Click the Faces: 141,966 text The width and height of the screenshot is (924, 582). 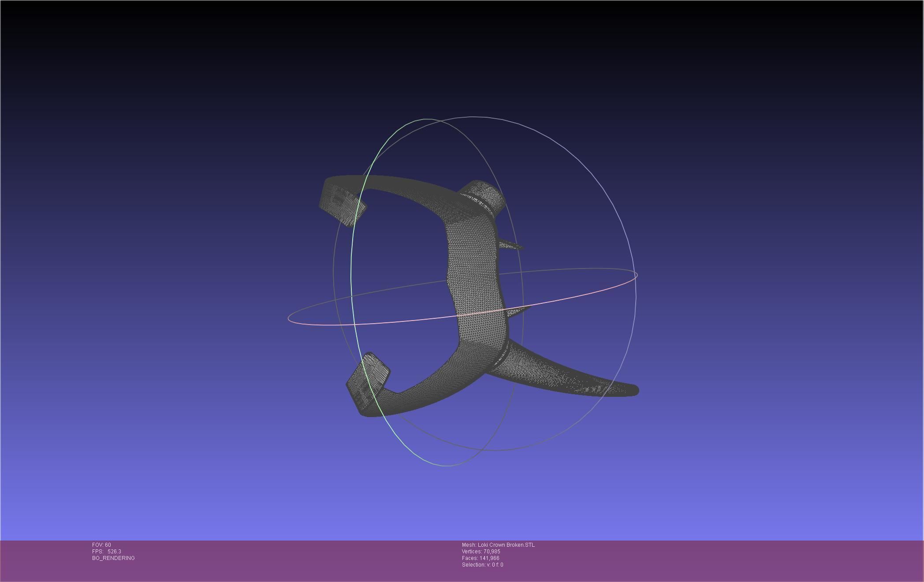click(x=481, y=558)
